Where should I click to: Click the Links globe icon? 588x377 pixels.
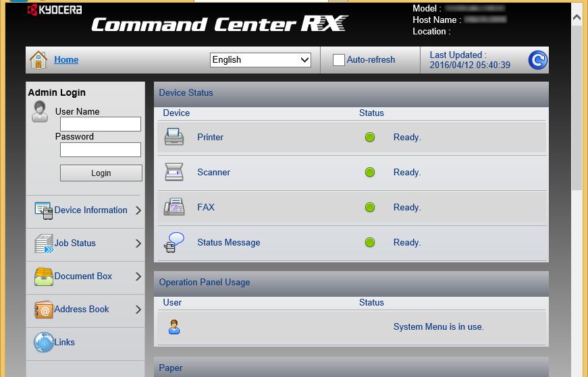(43, 343)
